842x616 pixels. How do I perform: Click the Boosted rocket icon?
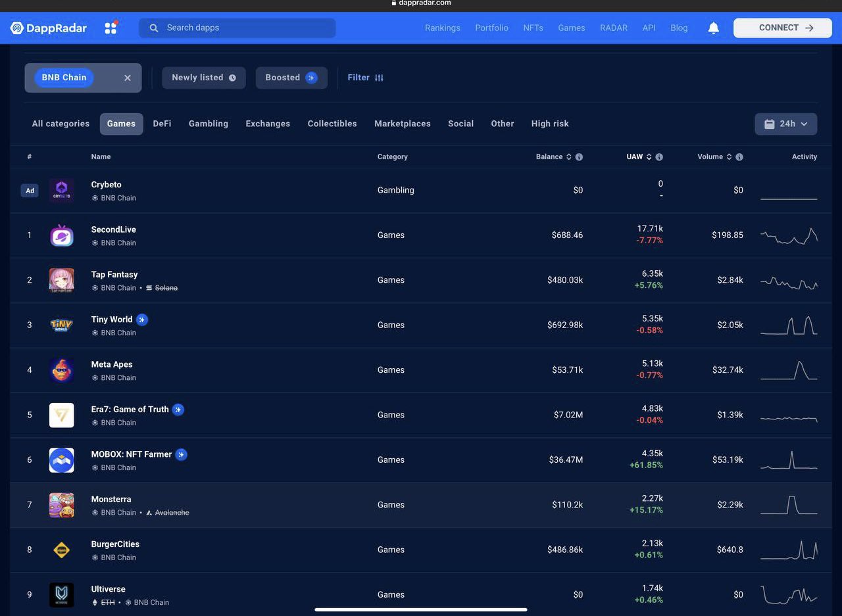[x=312, y=78]
